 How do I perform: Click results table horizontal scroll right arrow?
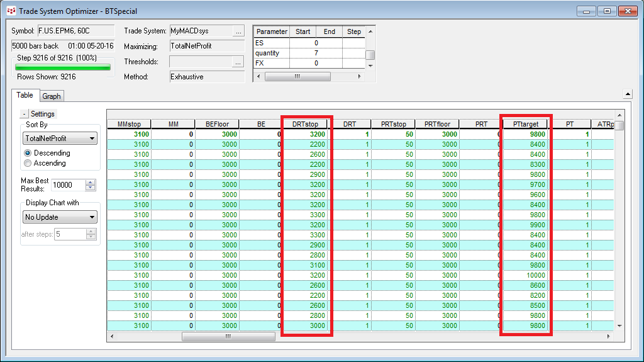tap(609, 336)
